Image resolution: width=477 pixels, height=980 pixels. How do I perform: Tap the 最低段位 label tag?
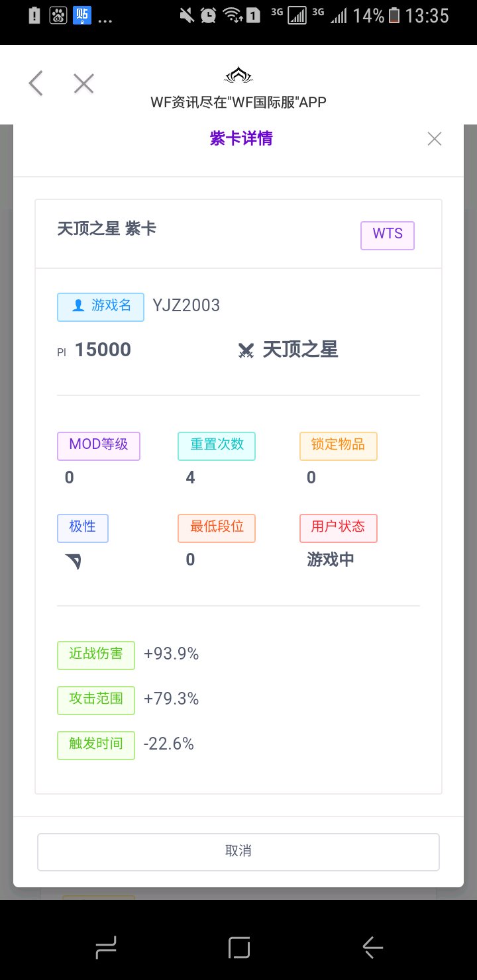pos(217,528)
